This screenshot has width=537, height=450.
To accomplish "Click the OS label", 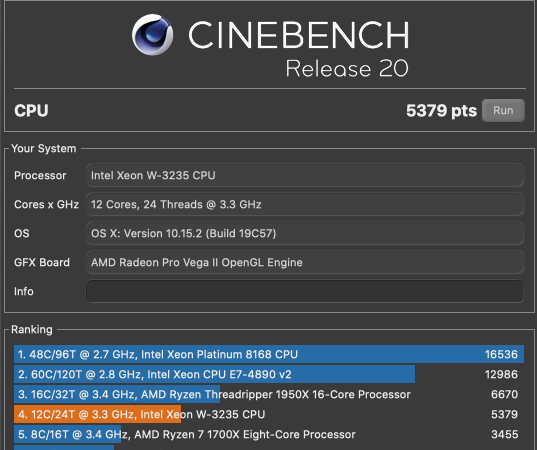I will click(22, 234).
